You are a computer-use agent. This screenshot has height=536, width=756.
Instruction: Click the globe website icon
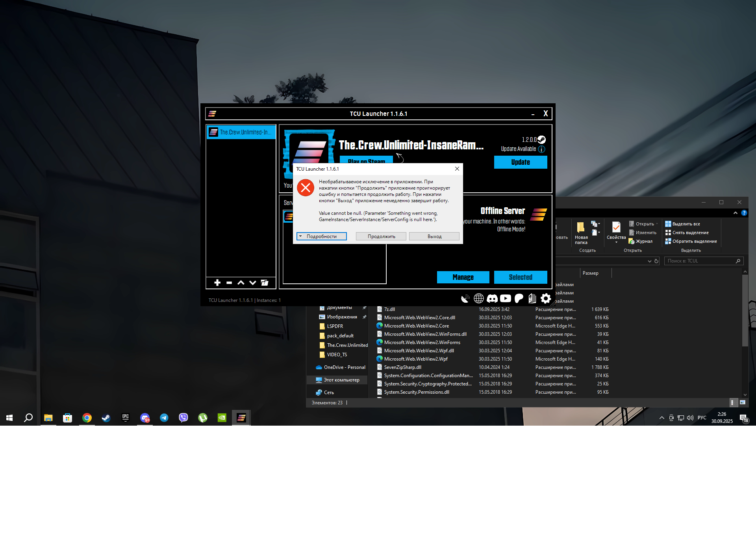pyautogui.click(x=479, y=298)
